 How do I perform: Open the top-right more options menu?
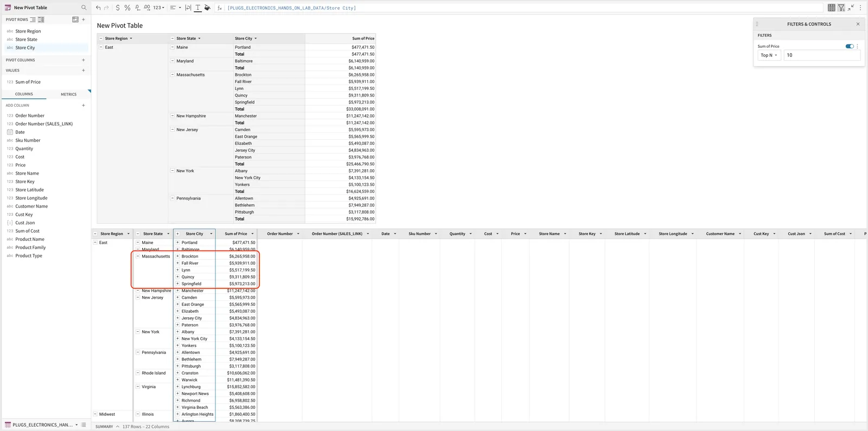pyautogui.click(x=860, y=8)
